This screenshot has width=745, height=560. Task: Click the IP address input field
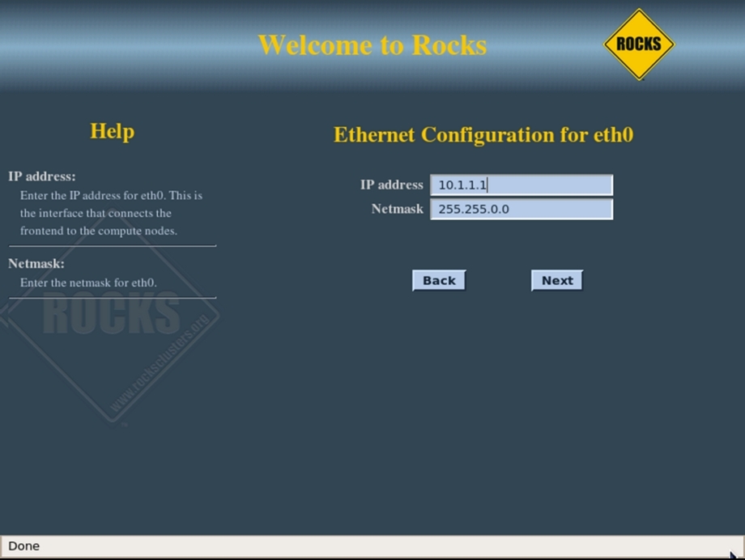click(521, 185)
